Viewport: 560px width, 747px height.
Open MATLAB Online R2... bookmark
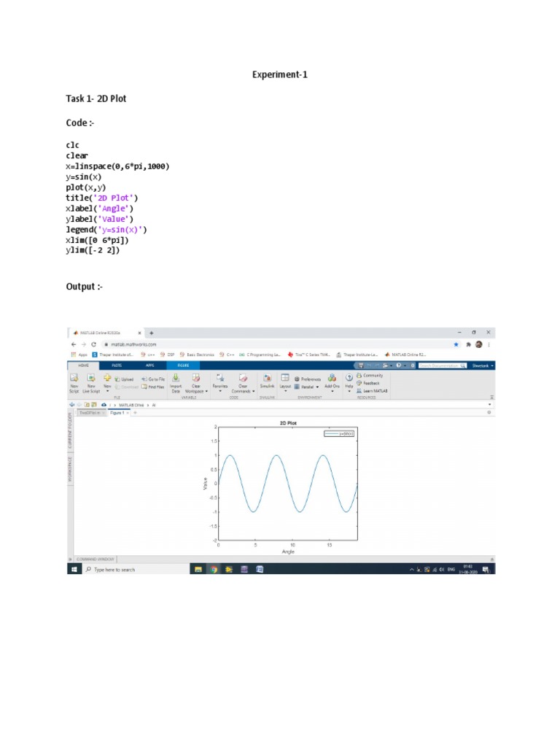point(405,355)
